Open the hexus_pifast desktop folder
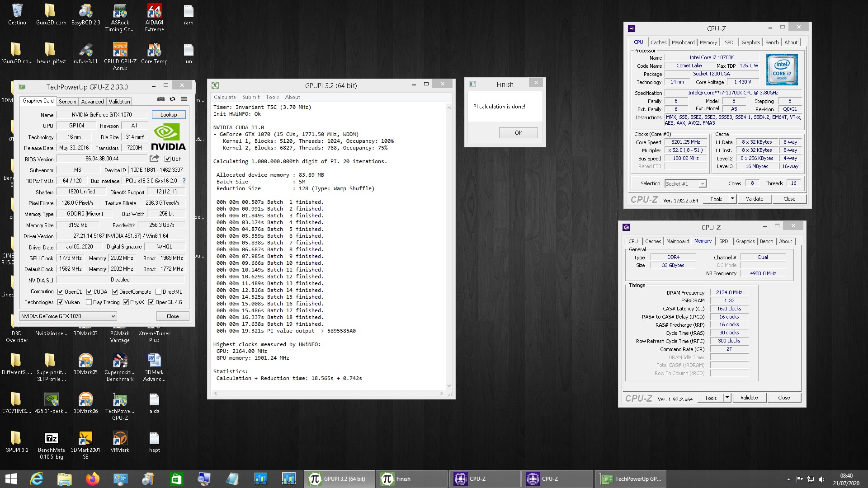The width and height of the screenshot is (868, 488). click(51, 53)
